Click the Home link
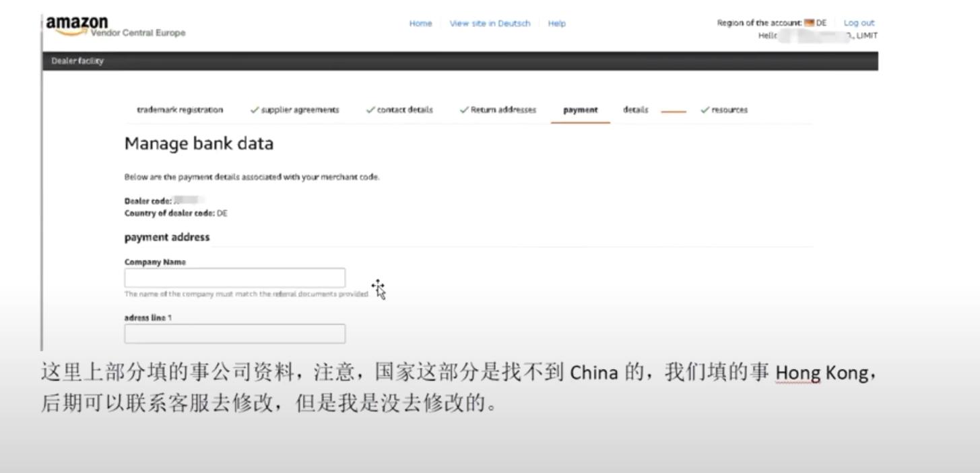This screenshot has height=473, width=980. click(420, 23)
